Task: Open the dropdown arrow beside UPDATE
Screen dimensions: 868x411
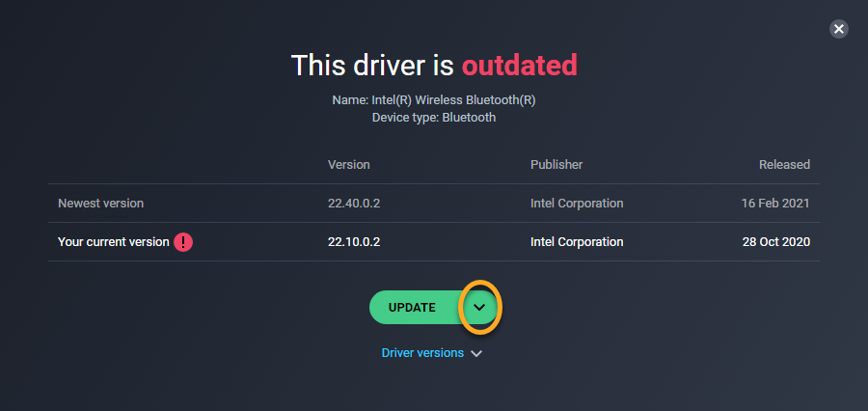Action: pyautogui.click(x=479, y=308)
